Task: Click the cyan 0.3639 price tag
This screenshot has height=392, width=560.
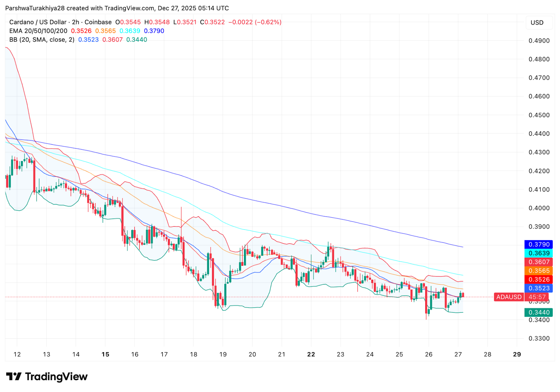Action: (539, 253)
